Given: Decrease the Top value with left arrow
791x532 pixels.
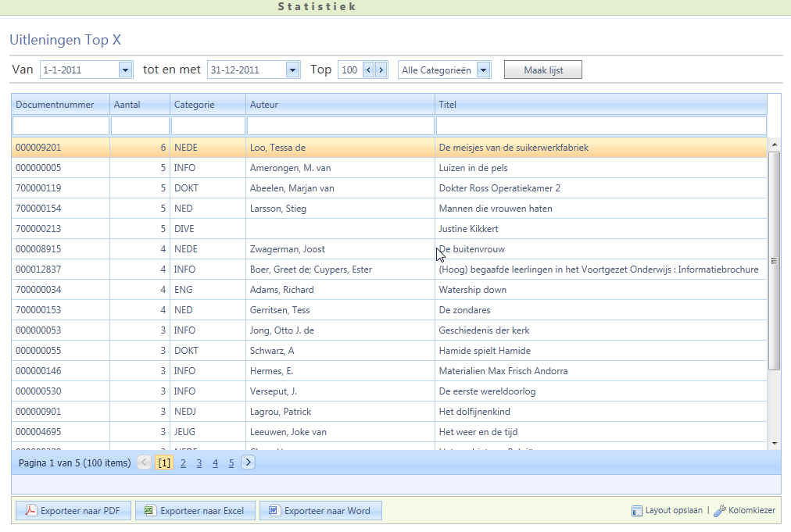Looking at the screenshot, I should (368, 70).
